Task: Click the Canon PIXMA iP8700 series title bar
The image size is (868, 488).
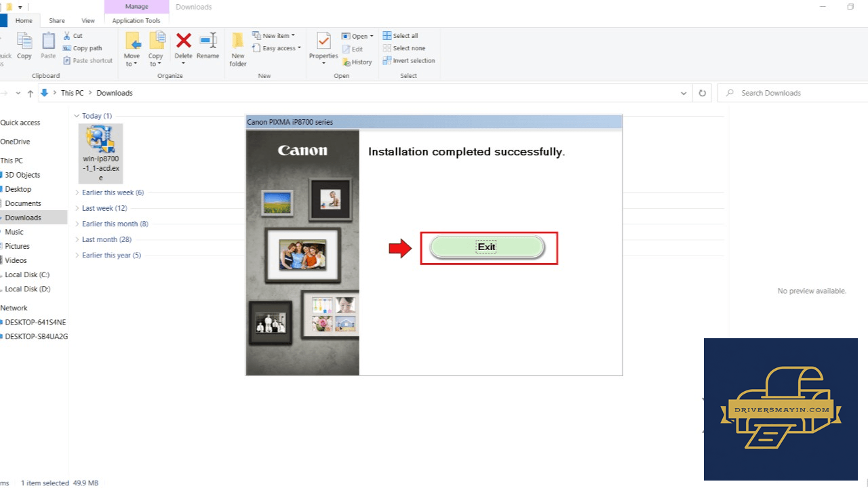Action: click(434, 122)
